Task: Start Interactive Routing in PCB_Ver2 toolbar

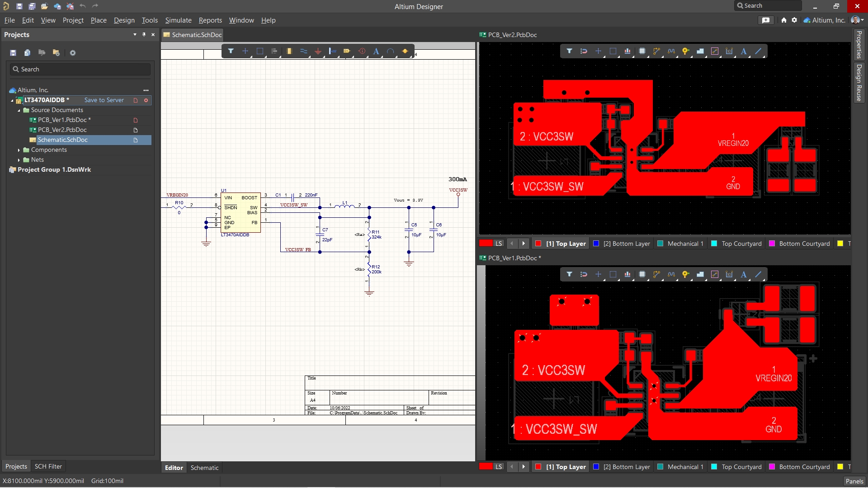Action: point(656,51)
